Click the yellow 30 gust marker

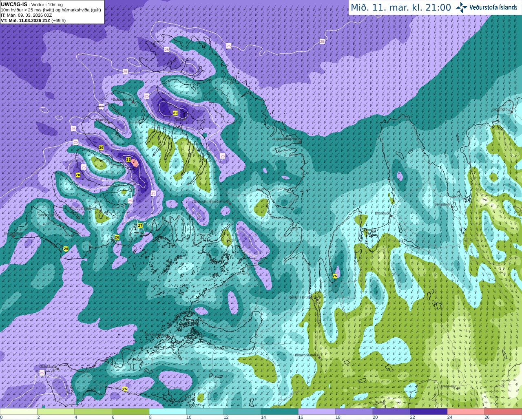coord(101,148)
